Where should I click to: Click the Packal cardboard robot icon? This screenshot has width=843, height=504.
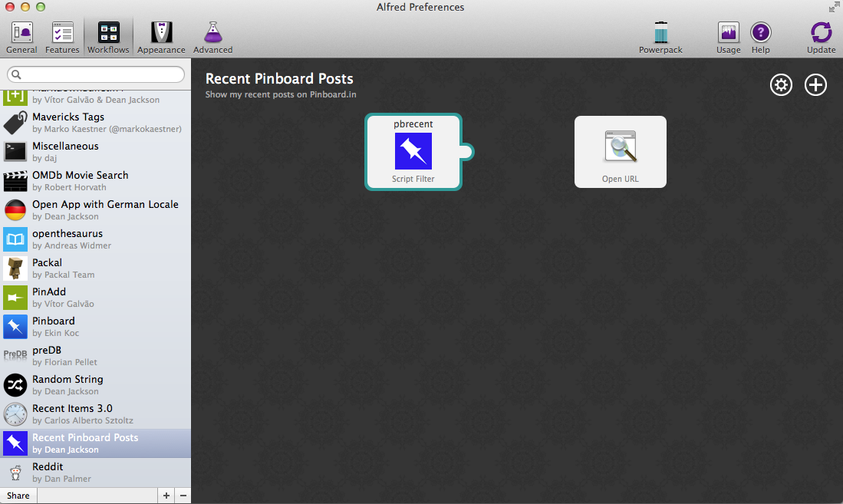pyautogui.click(x=15, y=268)
